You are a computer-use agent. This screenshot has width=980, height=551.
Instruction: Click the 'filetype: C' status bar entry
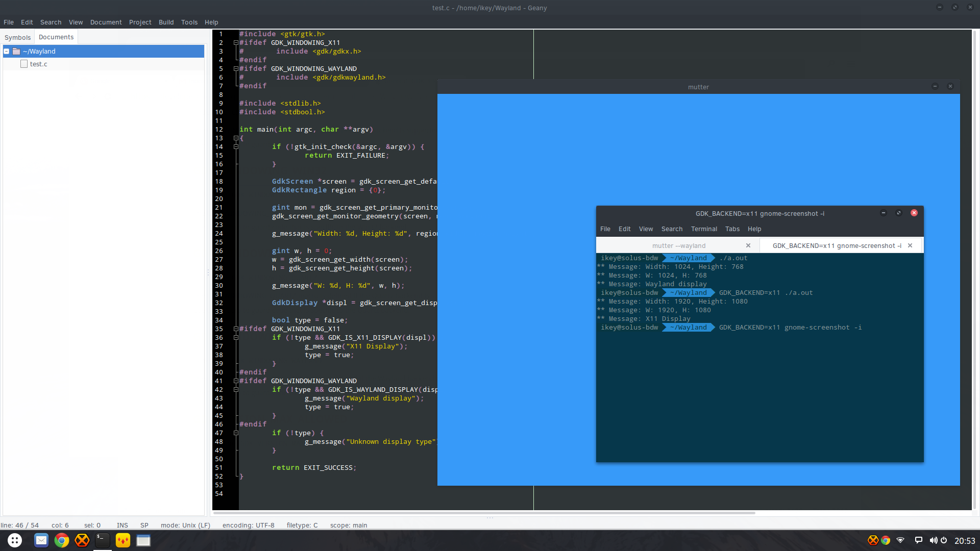(302, 525)
